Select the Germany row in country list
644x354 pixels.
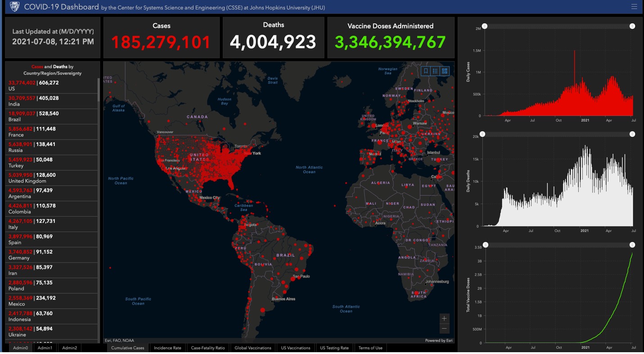coord(51,255)
